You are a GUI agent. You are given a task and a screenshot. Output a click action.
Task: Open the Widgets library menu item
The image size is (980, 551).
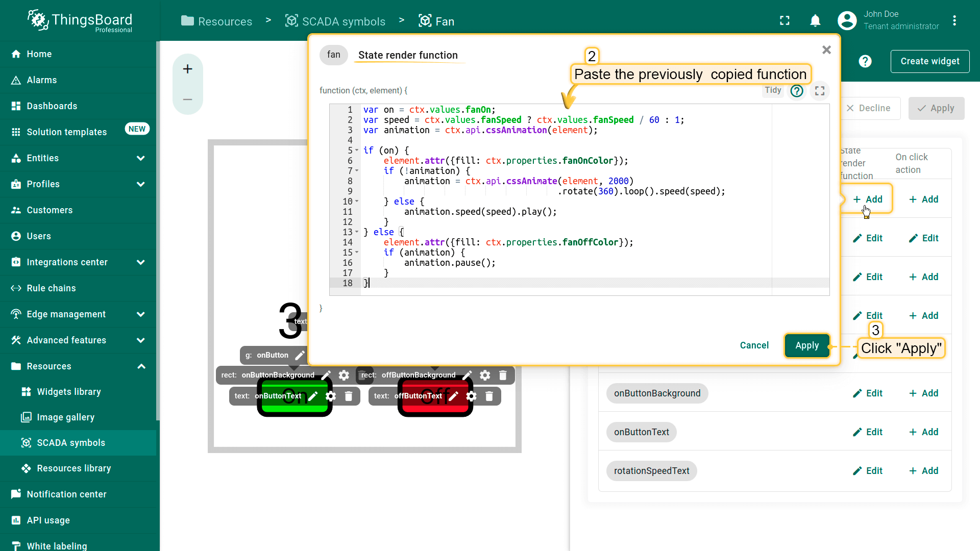pyautogui.click(x=69, y=392)
